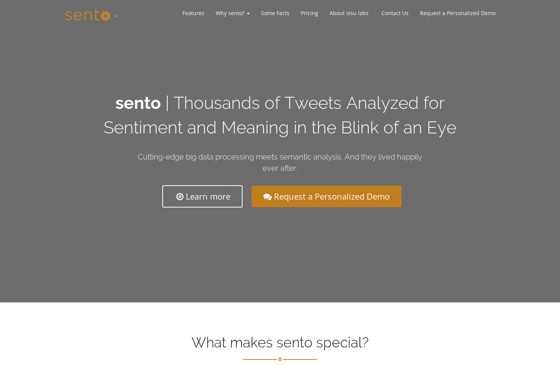The height and width of the screenshot is (392, 560).
Task: Open the Why sento? menu
Action: [230, 13]
